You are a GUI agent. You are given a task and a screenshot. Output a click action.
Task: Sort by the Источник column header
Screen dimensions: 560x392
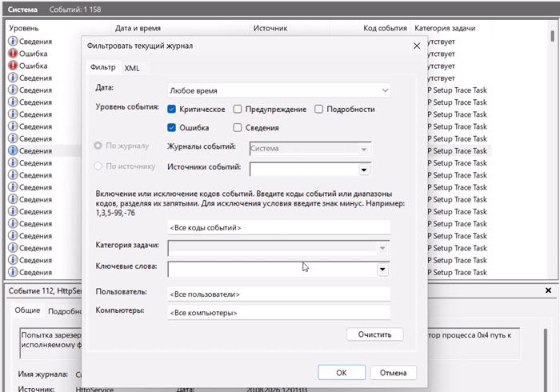[x=270, y=28]
